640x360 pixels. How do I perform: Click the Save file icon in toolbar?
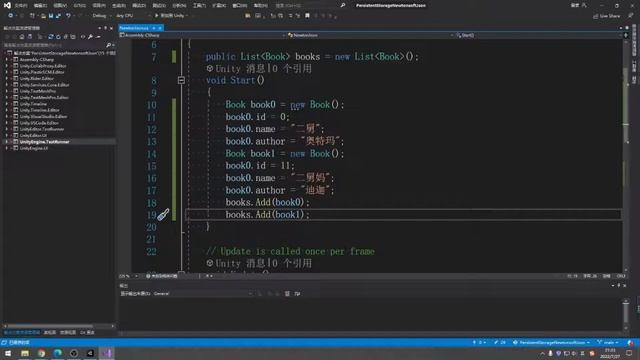click(x=51, y=16)
